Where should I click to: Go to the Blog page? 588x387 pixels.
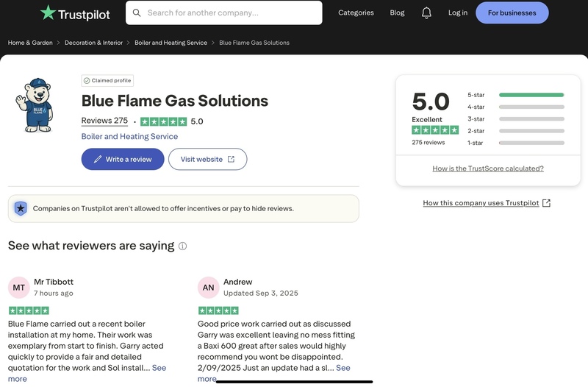tap(397, 13)
